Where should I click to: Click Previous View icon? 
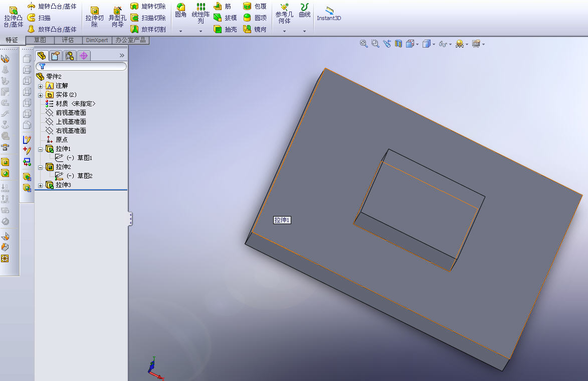(x=386, y=44)
